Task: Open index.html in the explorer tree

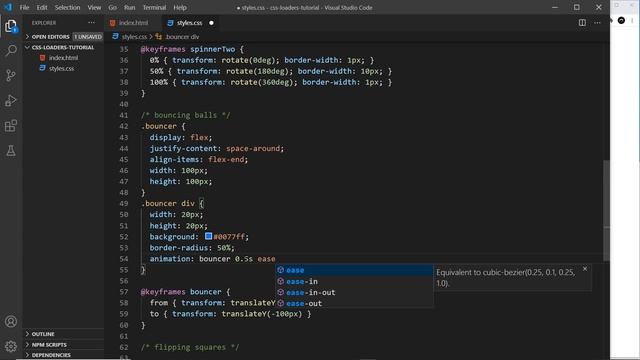Action: pos(63,58)
